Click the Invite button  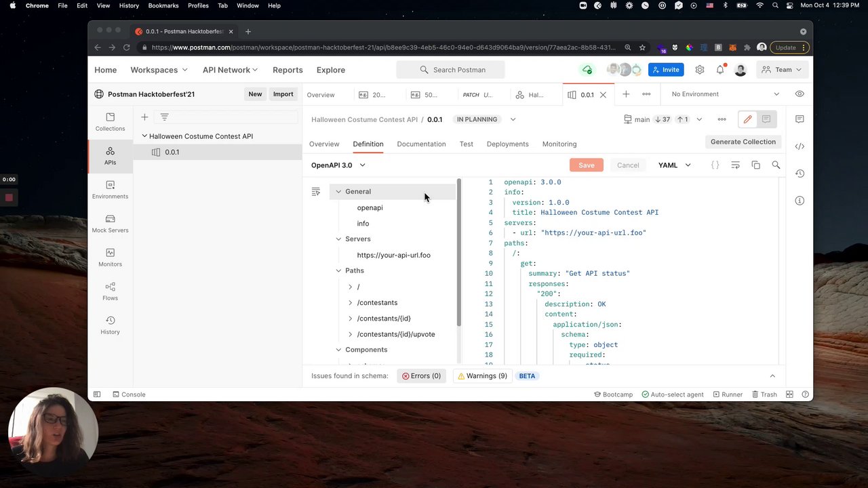tap(665, 70)
